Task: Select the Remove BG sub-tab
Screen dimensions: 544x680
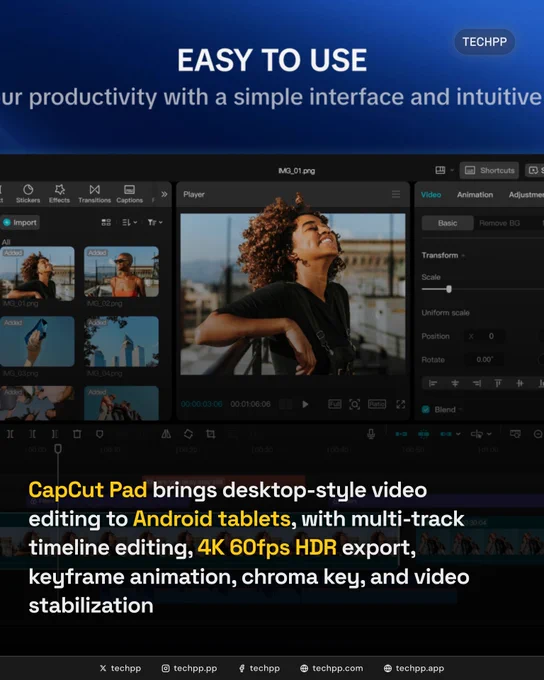Action: pyautogui.click(x=499, y=223)
